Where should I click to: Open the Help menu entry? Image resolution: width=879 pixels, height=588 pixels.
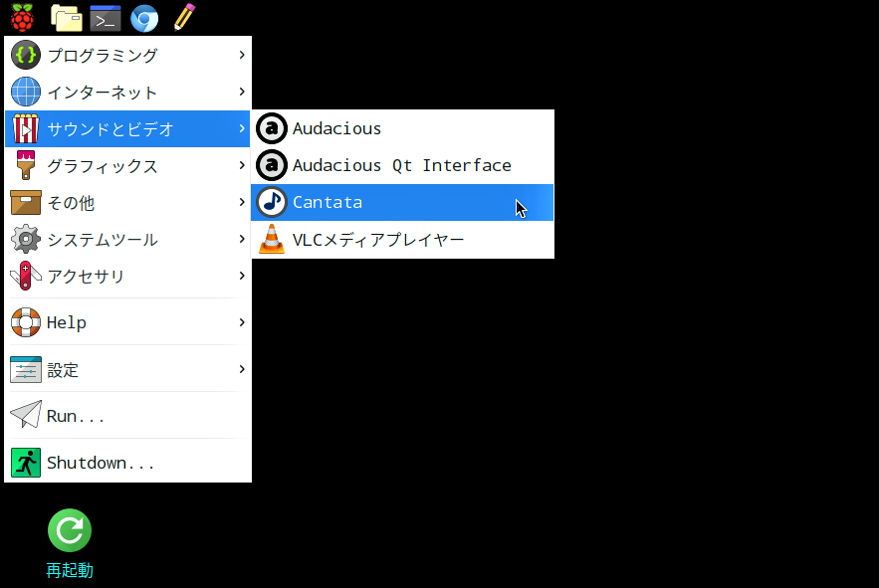(x=127, y=322)
